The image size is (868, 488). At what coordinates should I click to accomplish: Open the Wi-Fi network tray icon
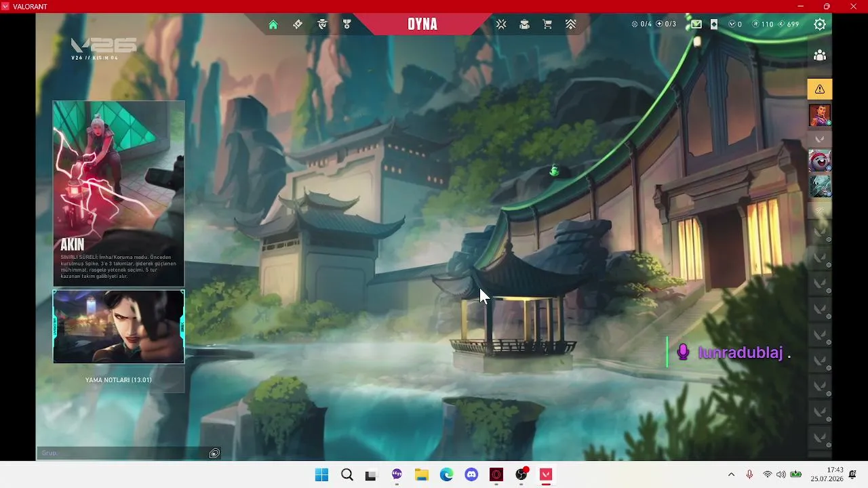pyautogui.click(x=767, y=474)
